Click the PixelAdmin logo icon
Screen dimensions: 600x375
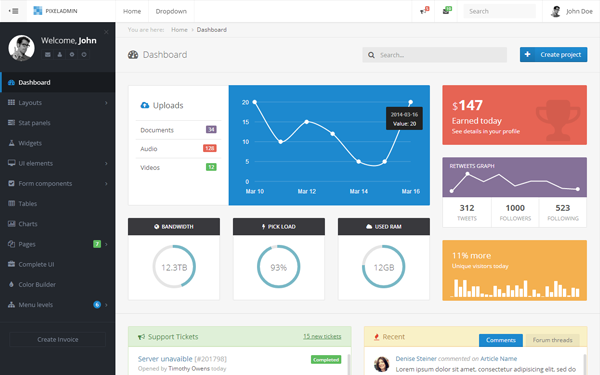click(x=38, y=11)
